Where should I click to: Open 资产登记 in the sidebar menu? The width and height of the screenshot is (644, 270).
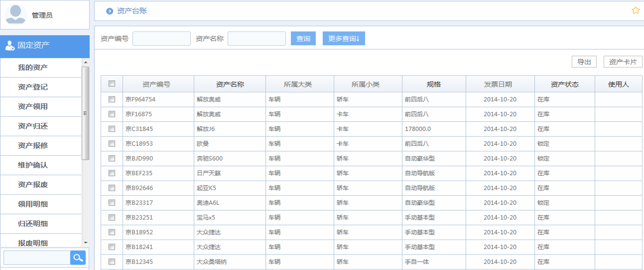pos(33,87)
